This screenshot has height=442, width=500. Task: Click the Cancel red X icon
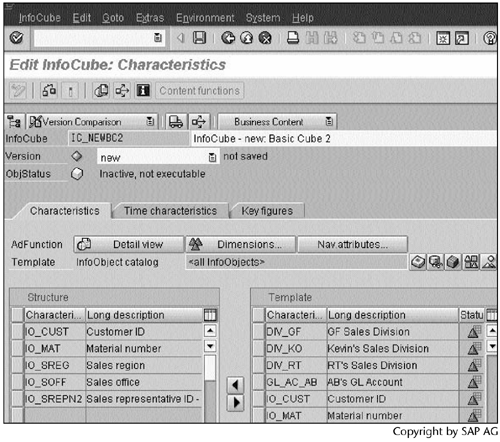tap(265, 38)
